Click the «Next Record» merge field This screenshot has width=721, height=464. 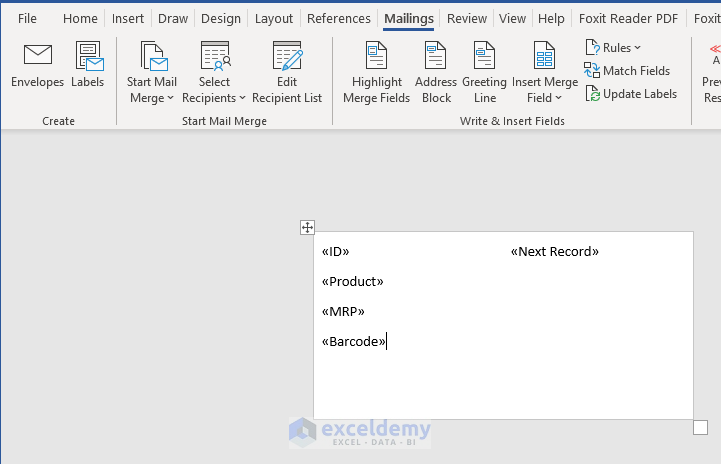pos(554,252)
